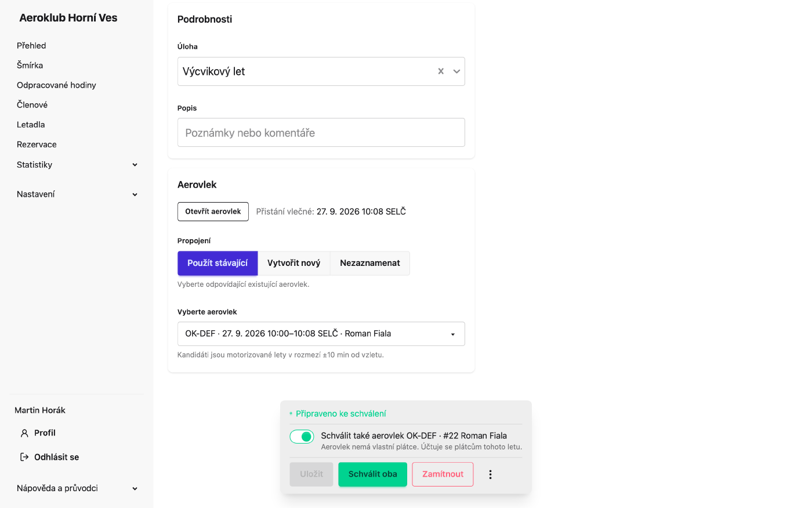
Task: Open the Úloha dropdown chevron
Action: pyautogui.click(x=456, y=71)
